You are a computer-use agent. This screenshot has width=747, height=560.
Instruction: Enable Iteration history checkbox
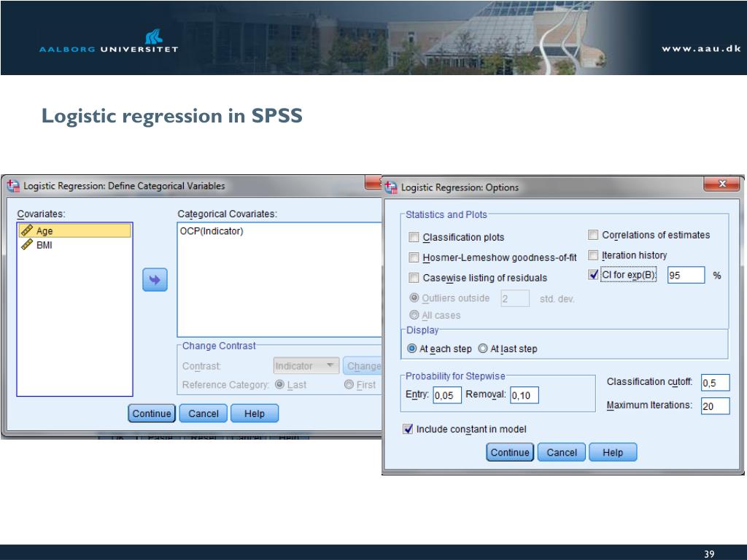tap(593, 255)
